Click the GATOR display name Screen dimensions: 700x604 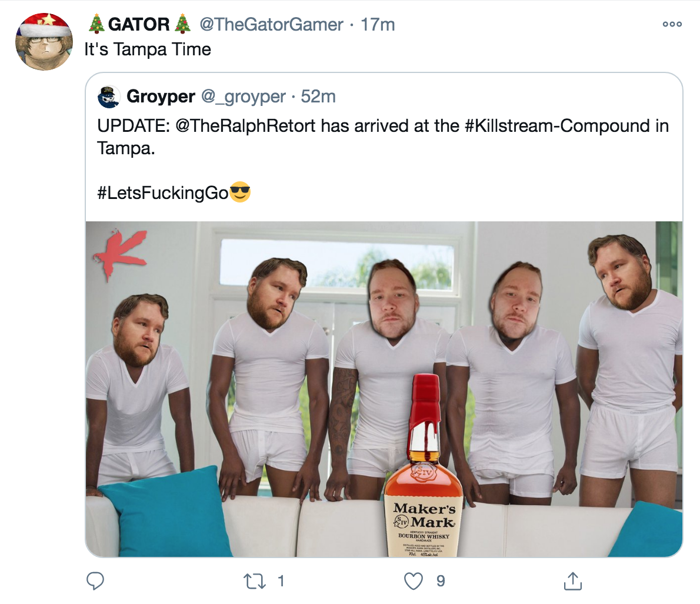(x=139, y=24)
